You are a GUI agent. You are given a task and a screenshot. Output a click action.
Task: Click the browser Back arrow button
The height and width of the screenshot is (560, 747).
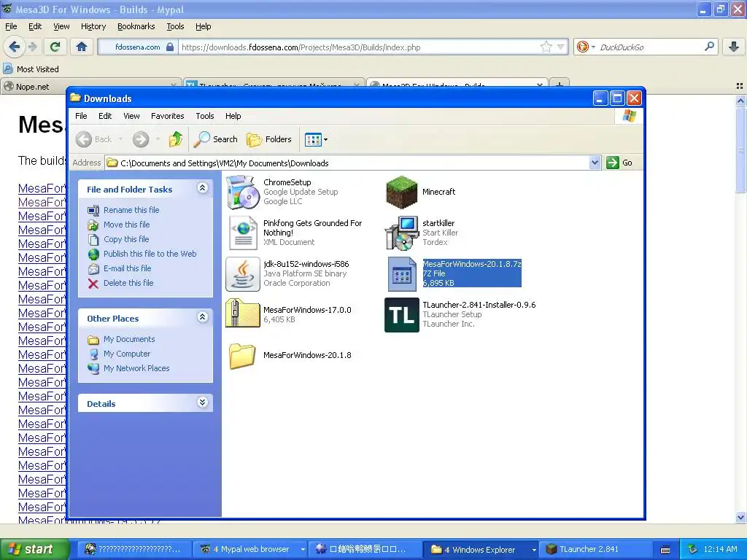(14, 47)
